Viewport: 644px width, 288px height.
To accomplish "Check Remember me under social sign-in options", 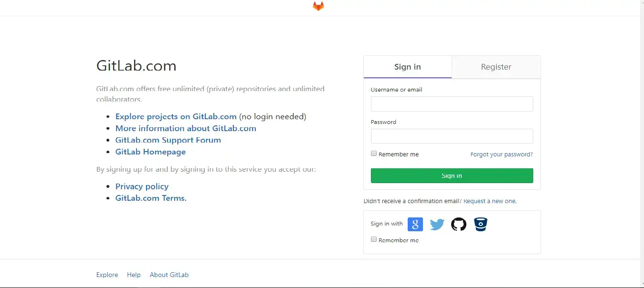I will coord(374,239).
